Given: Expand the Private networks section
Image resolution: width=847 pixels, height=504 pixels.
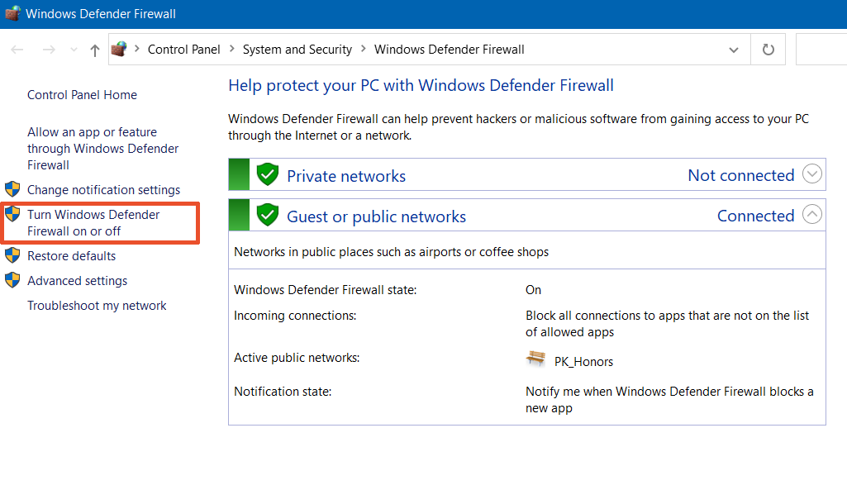Looking at the screenshot, I should click(x=812, y=174).
